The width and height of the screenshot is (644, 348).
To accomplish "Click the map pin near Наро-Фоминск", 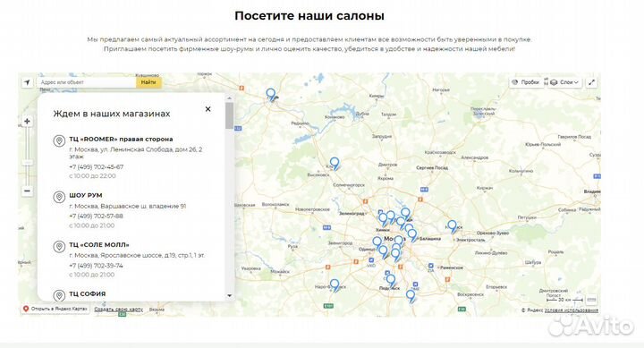I will 335,284.
